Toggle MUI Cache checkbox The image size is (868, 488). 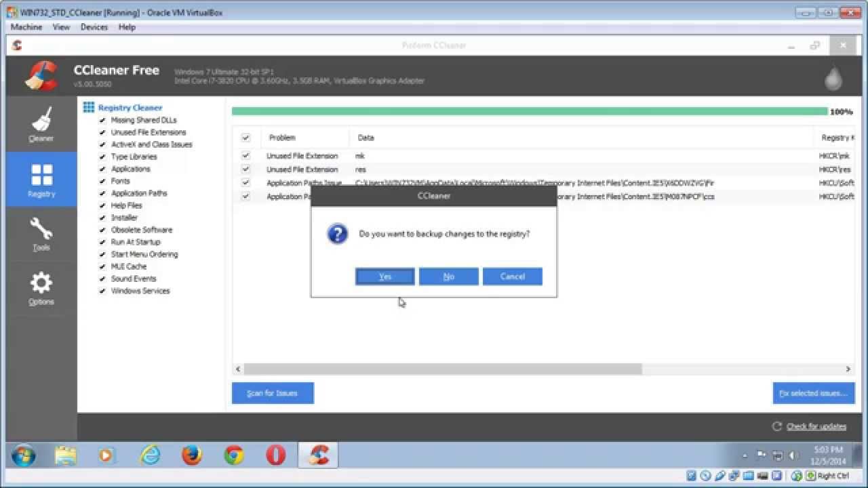point(102,266)
